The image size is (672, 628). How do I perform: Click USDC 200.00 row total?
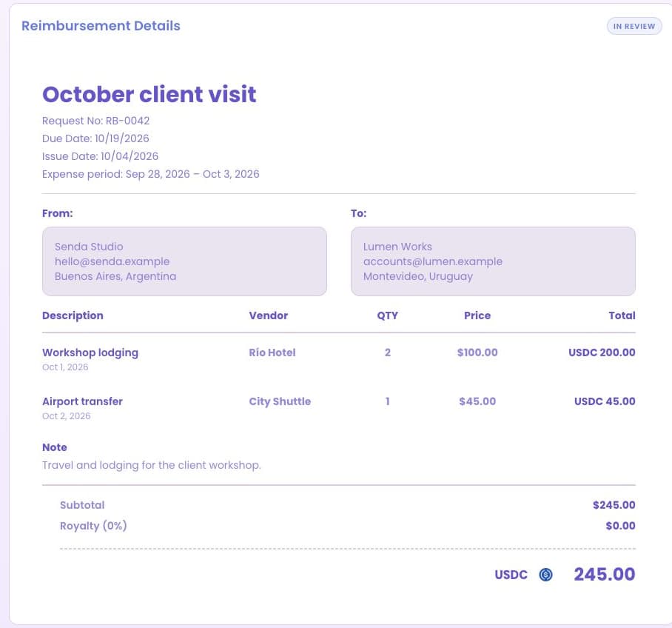(x=602, y=353)
